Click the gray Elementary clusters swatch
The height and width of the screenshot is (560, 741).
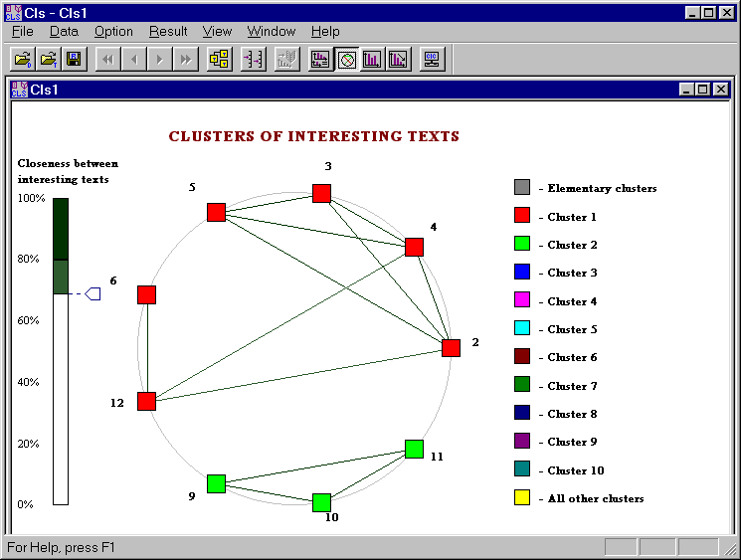coord(522,187)
